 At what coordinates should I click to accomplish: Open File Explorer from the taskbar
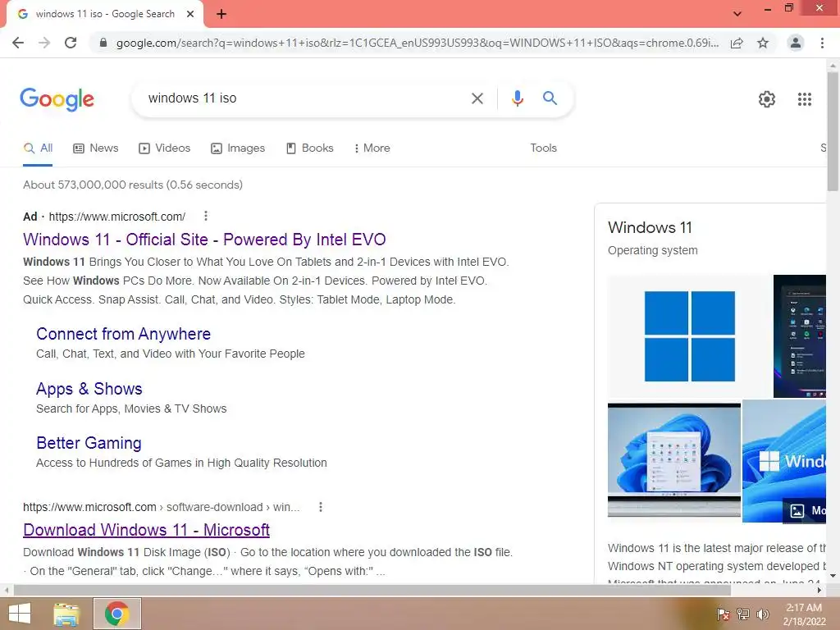pyautogui.click(x=67, y=614)
